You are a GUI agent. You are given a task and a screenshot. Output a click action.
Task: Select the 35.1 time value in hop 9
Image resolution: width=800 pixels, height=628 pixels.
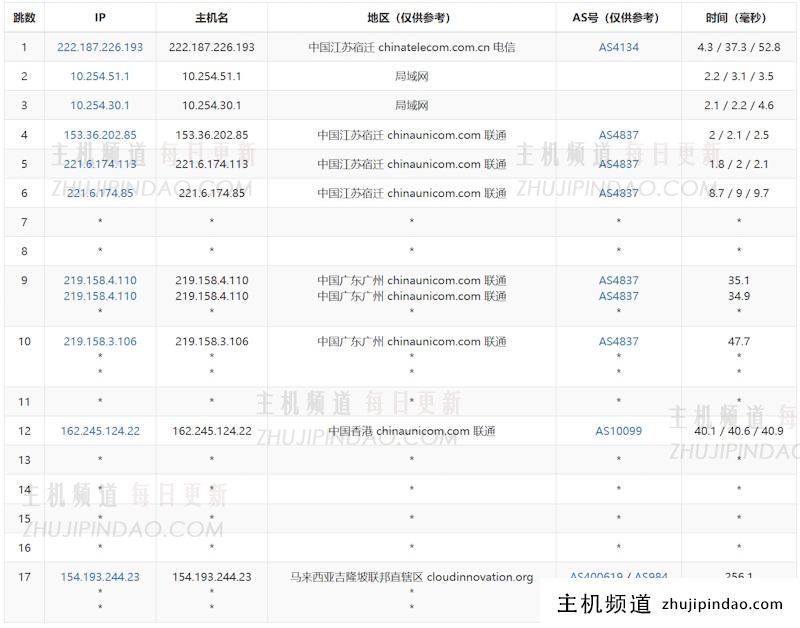[739, 281]
